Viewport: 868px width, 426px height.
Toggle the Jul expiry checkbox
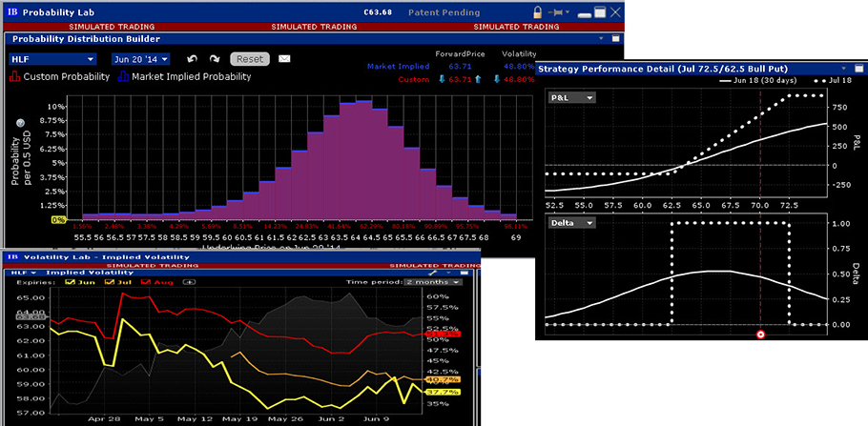coord(109,281)
